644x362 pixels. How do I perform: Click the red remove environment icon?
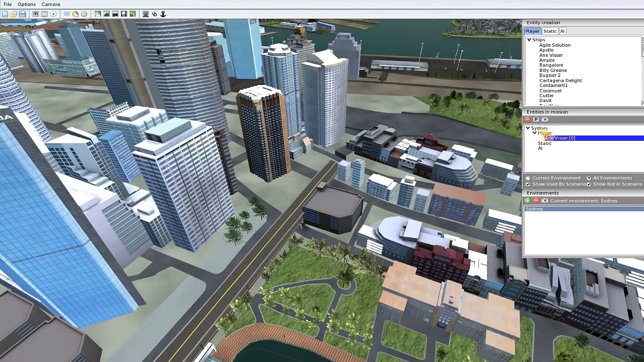[x=536, y=201]
